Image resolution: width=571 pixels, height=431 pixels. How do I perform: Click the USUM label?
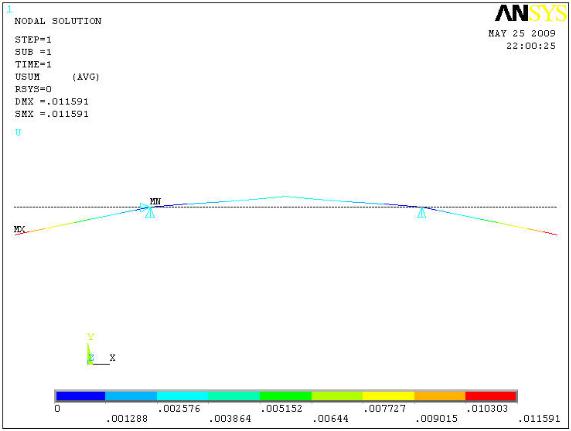[27, 77]
